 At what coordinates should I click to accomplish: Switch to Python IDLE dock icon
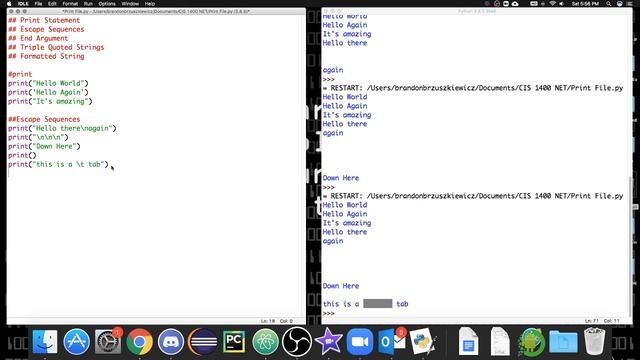423,341
